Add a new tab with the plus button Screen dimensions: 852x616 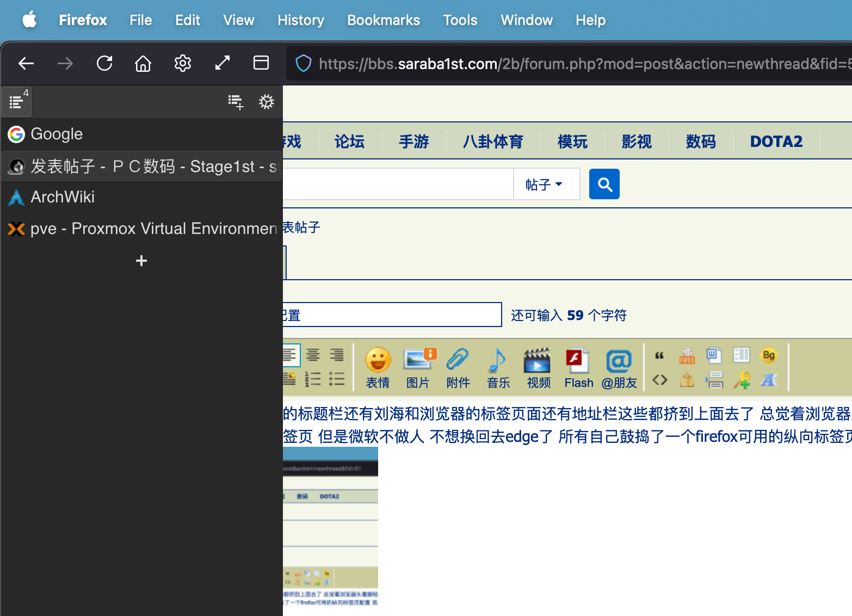[x=141, y=261]
